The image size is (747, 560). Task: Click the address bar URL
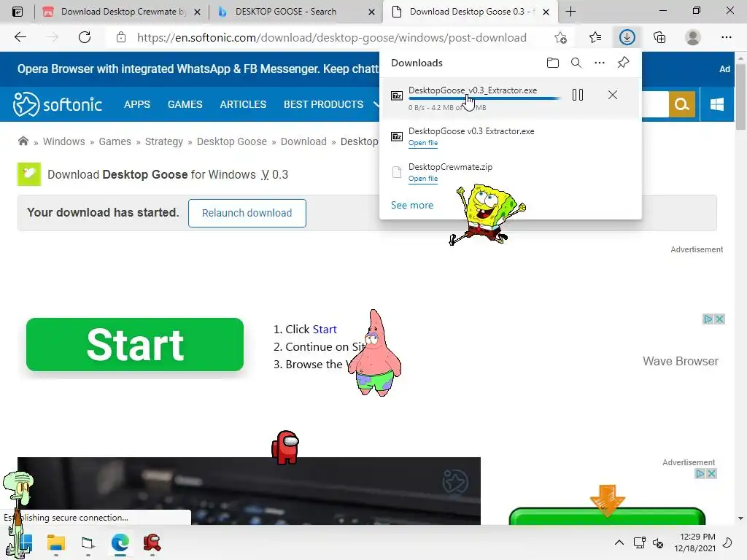(332, 38)
